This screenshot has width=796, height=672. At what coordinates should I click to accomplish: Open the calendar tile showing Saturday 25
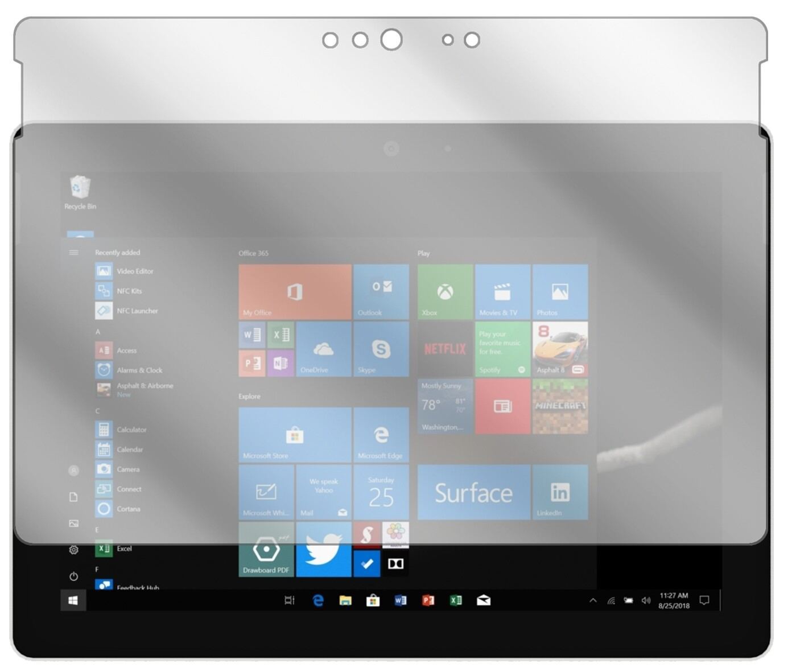pos(381,492)
